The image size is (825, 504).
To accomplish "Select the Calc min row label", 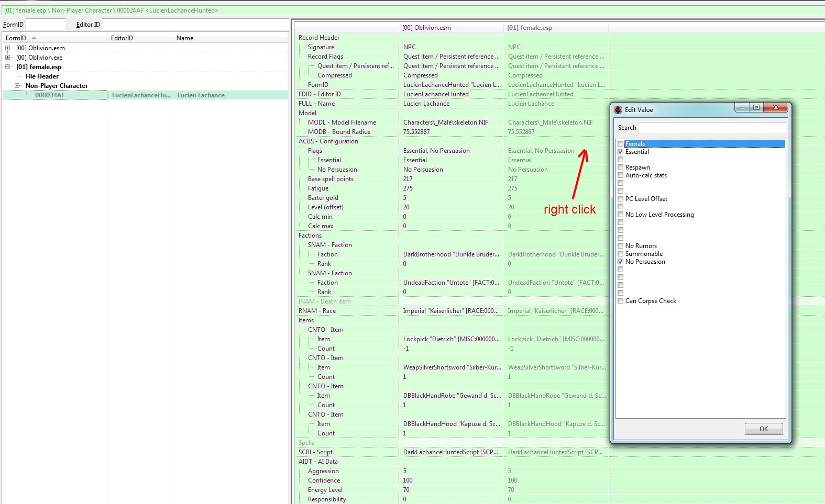I will pos(320,217).
